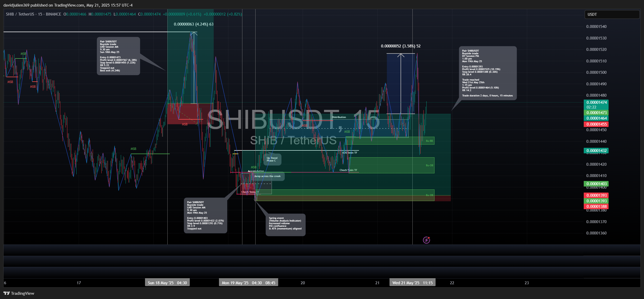Click the high value H0.00001475
Image resolution: width=644 pixels, height=299 pixels.
[x=100, y=14]
